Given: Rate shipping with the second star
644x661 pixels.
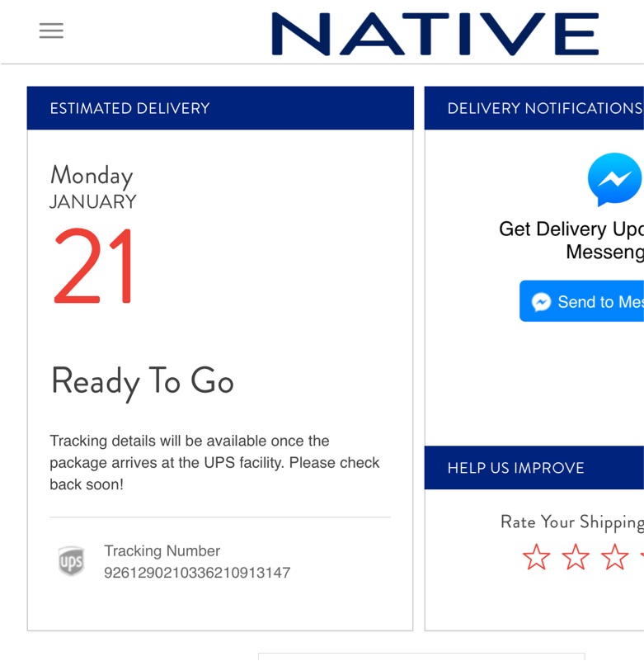Looking at the screenshot, I should tap(576, 558).
